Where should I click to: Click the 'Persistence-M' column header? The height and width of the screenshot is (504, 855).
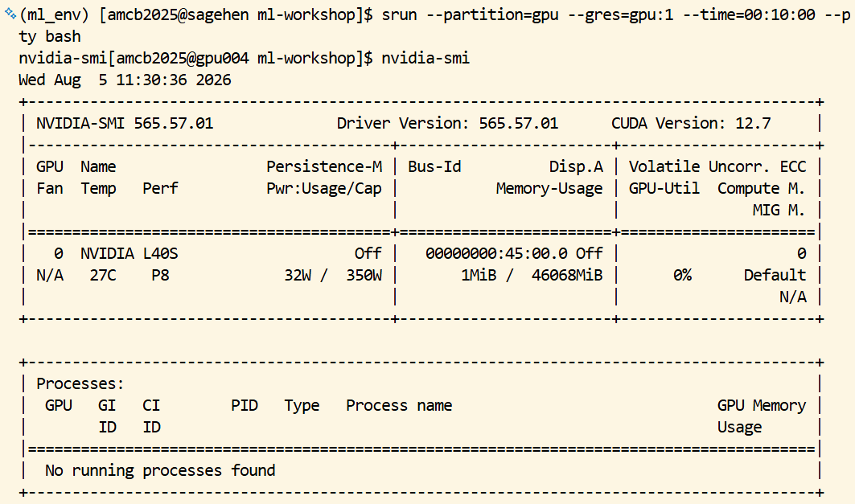(324, 166)
